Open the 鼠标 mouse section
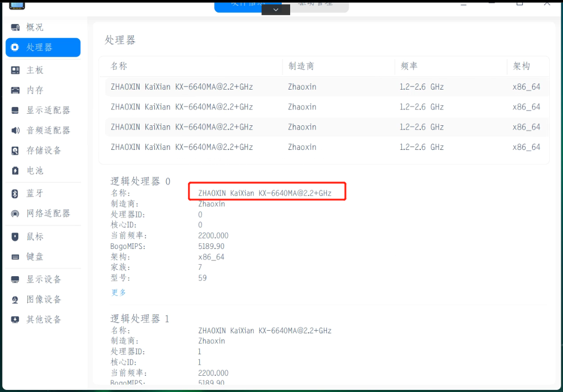563x392 pixels. pyautogui.click(x=43, y=236)
